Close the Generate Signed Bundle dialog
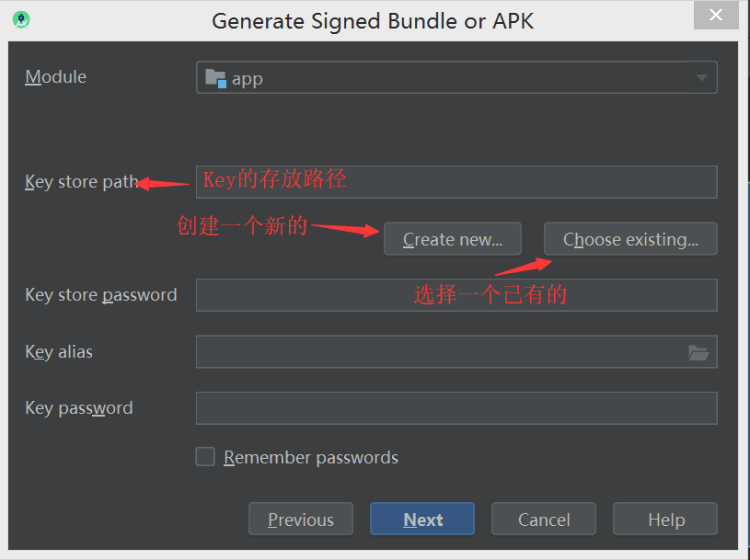 (x=716, y=15)
